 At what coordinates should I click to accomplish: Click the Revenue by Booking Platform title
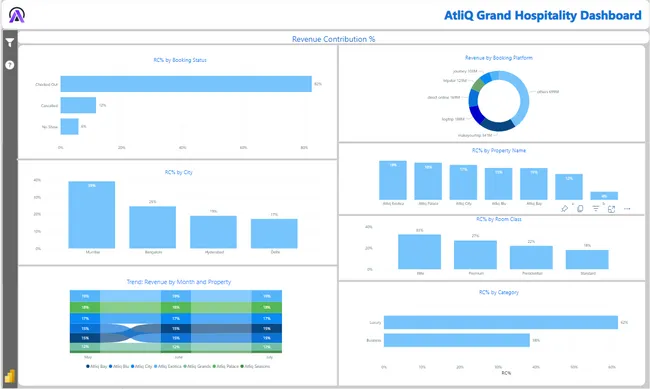[499, 58]
